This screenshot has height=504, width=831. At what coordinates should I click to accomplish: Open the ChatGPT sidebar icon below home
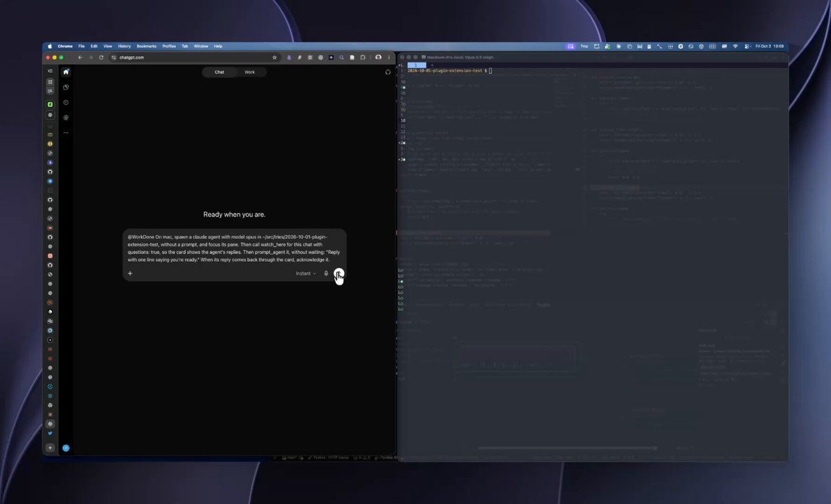click(x=66, y=87)
